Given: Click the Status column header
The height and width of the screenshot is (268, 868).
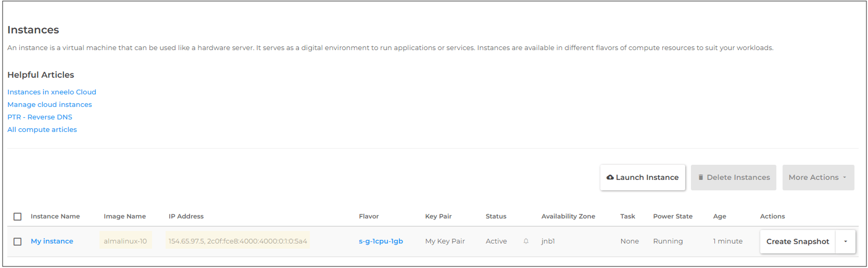Looking at the screenshot, I should 496,216.
